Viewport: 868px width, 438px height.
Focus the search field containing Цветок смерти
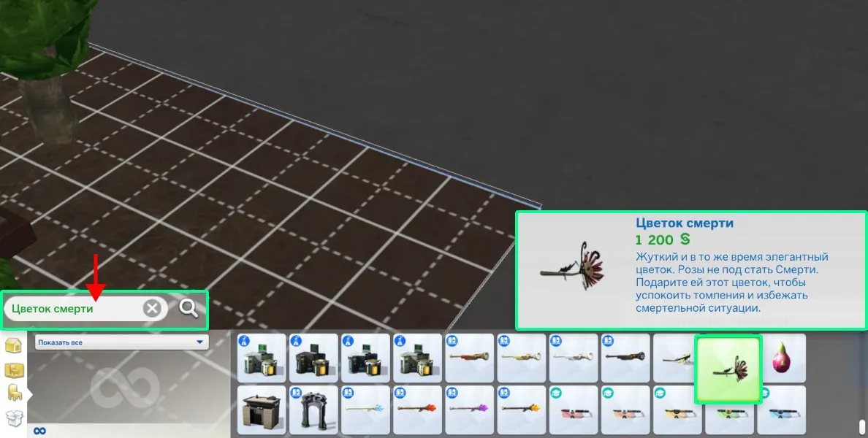(x=85, y=309)
